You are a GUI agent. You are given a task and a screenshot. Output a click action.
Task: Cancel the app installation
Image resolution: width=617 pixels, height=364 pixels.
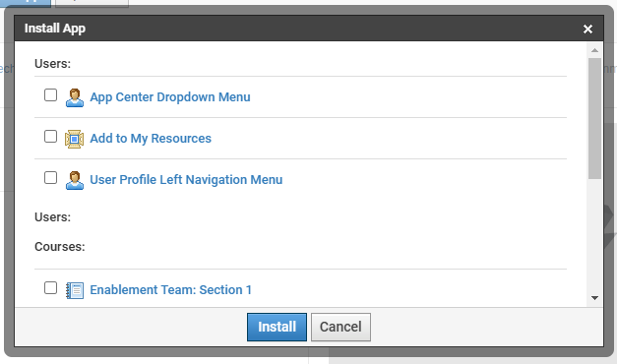[x=340, y=327]
